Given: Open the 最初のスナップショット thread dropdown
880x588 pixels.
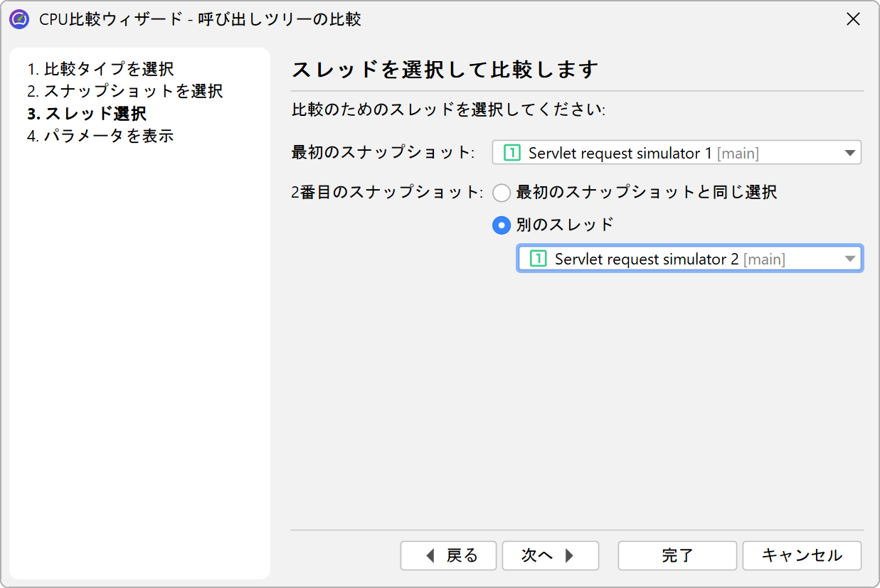Looking at the screenshot, I should coord(676,153).
